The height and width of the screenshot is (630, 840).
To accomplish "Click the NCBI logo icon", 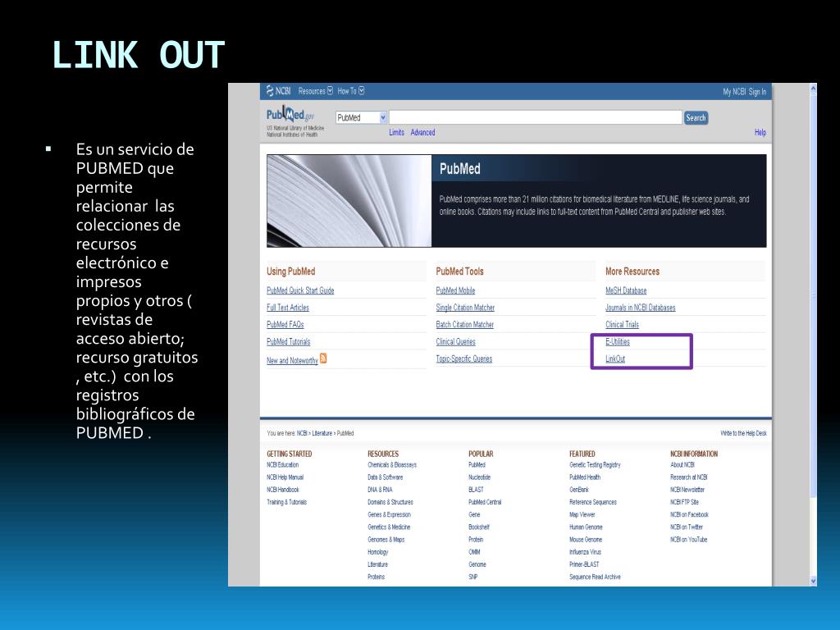I will 279,91.
